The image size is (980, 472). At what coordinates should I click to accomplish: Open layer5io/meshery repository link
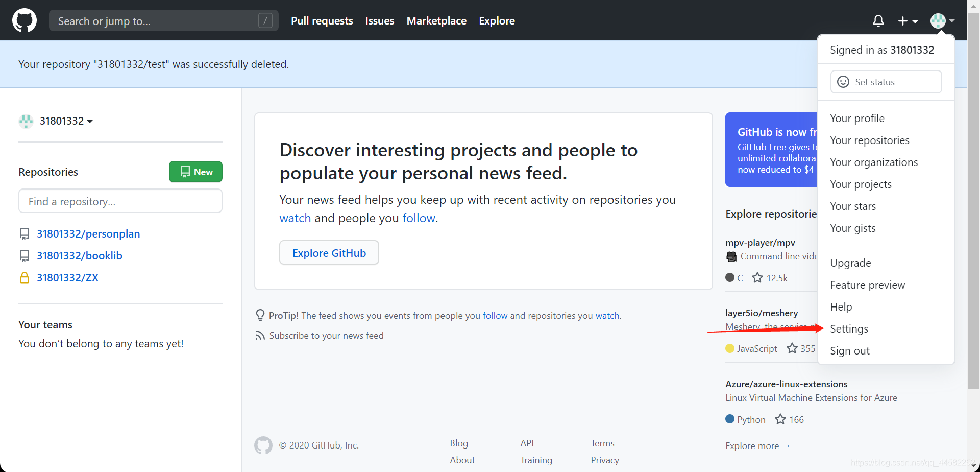(762, 313)
